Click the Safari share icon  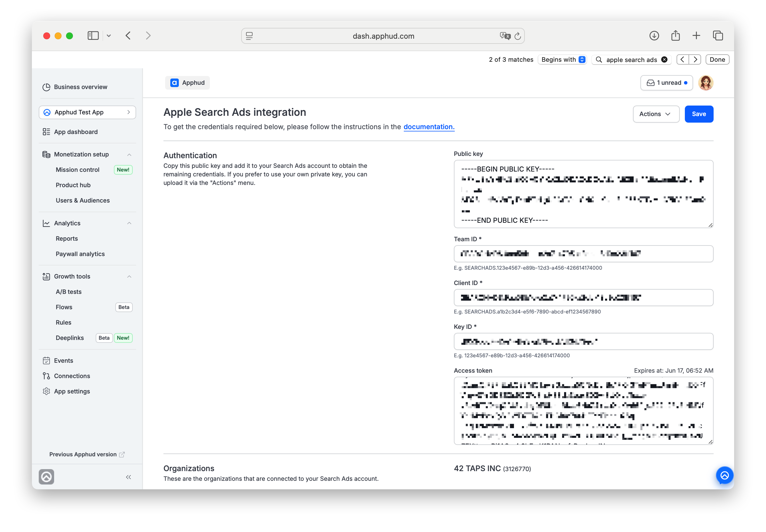coord(675,35)
